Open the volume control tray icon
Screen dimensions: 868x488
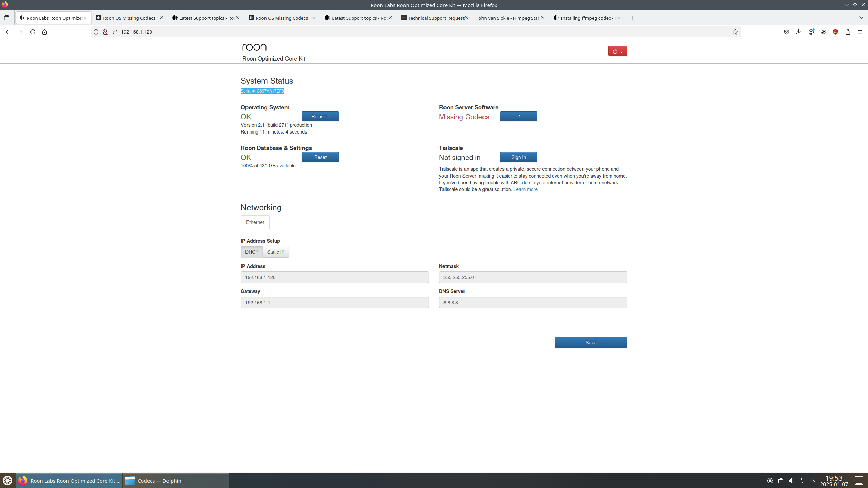[x=791, y=481]
